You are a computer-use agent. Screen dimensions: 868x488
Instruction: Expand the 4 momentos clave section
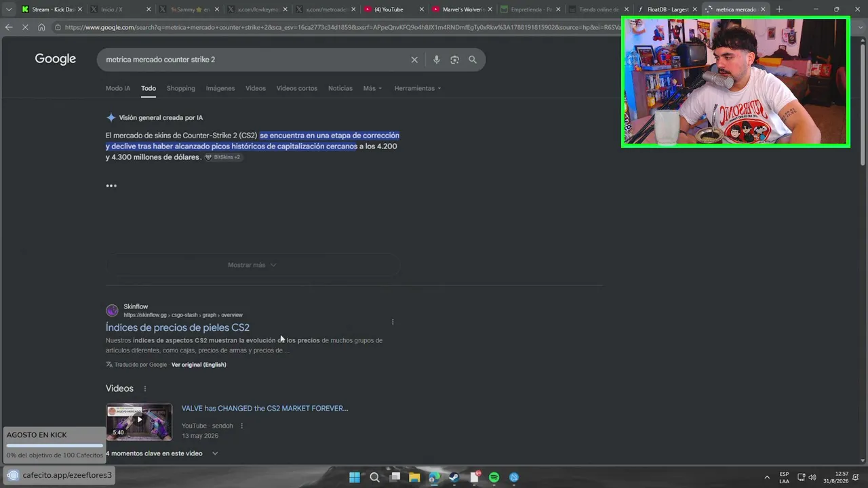[x=162, y=453]
